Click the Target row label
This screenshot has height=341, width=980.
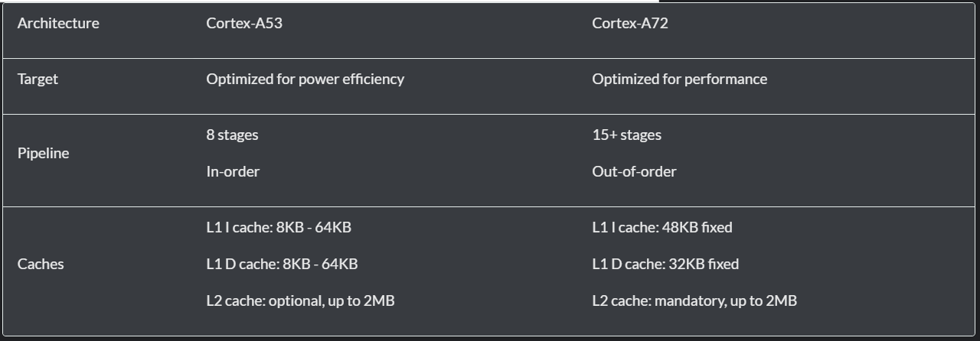(38, 79)
